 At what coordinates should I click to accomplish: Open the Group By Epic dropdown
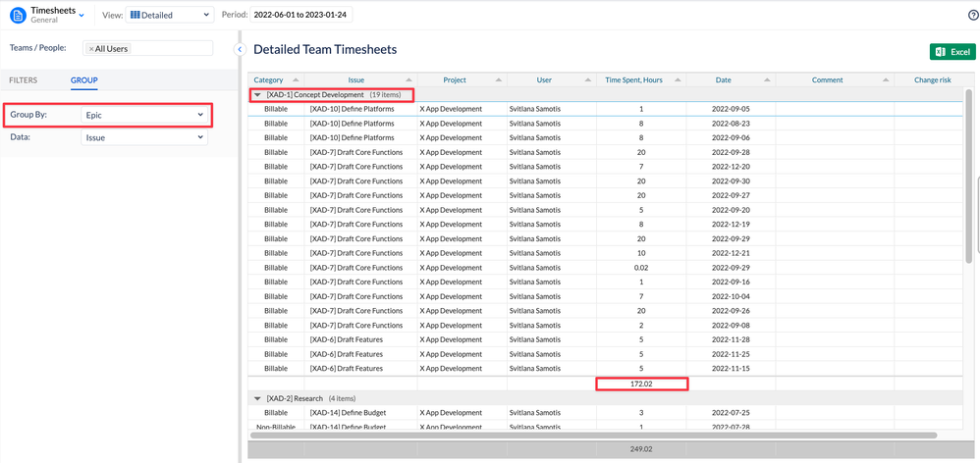[143, 115]
